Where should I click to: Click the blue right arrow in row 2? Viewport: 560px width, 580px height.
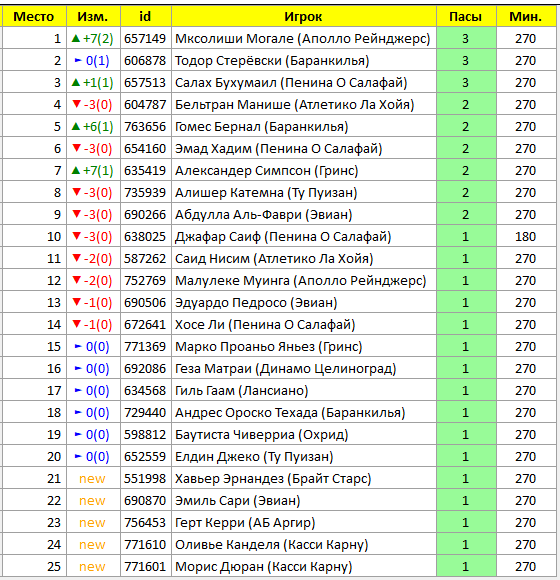click(x=78, y=60)
